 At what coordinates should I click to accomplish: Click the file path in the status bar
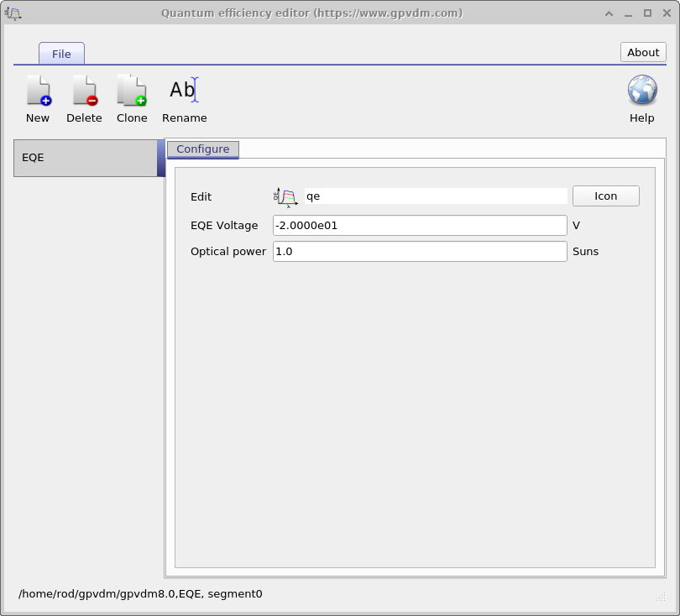coord(143,593)
